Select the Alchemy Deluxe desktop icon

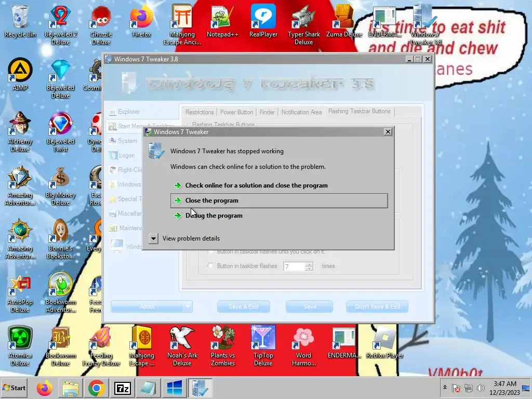(20, 132)
